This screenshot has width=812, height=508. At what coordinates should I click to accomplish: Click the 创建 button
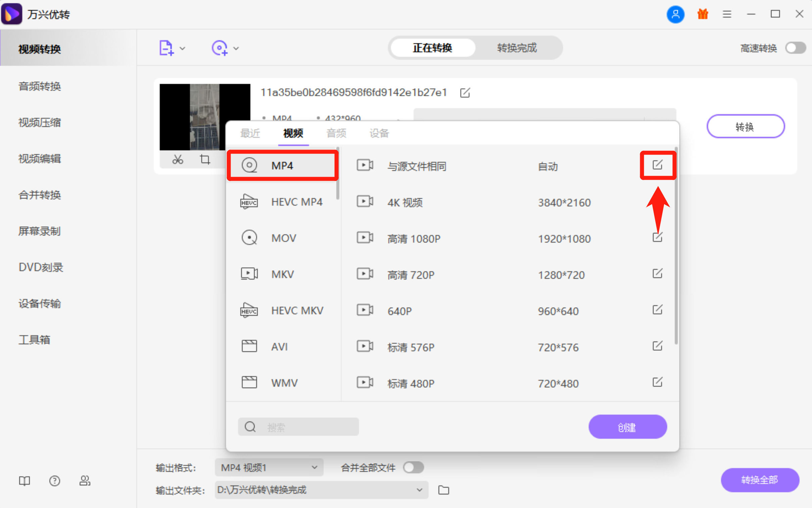pos(627,427)
